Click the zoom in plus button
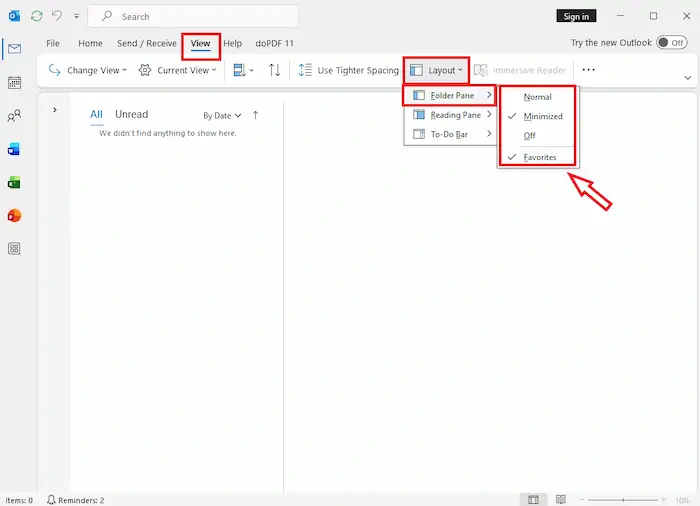Screen dimensions: 700x506 pyautogui.click(x=664, y=500)
